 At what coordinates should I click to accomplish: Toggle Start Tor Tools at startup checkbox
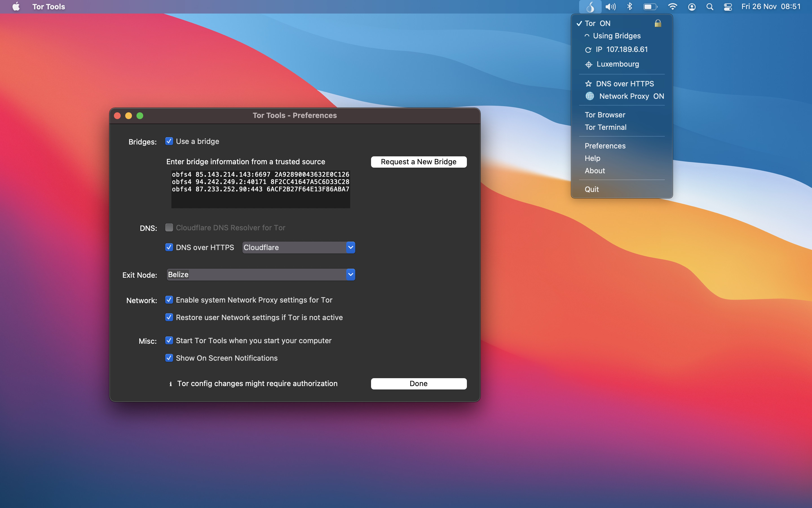(169, 340)
